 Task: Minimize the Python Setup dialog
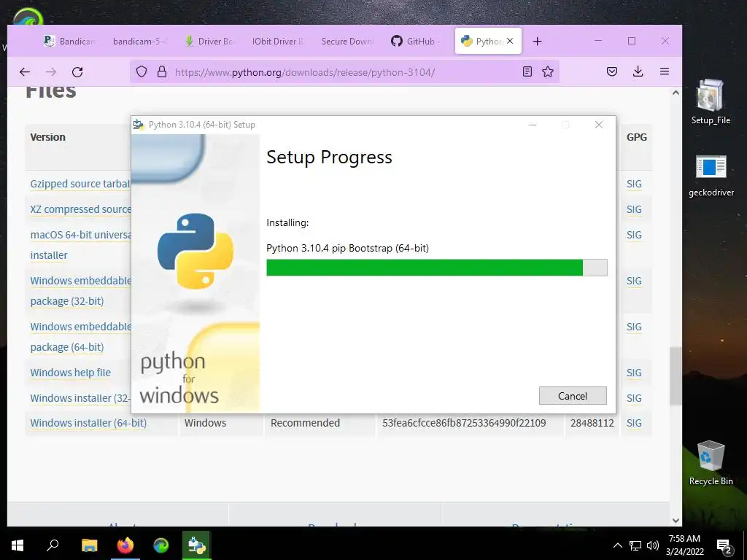point(533,125)
